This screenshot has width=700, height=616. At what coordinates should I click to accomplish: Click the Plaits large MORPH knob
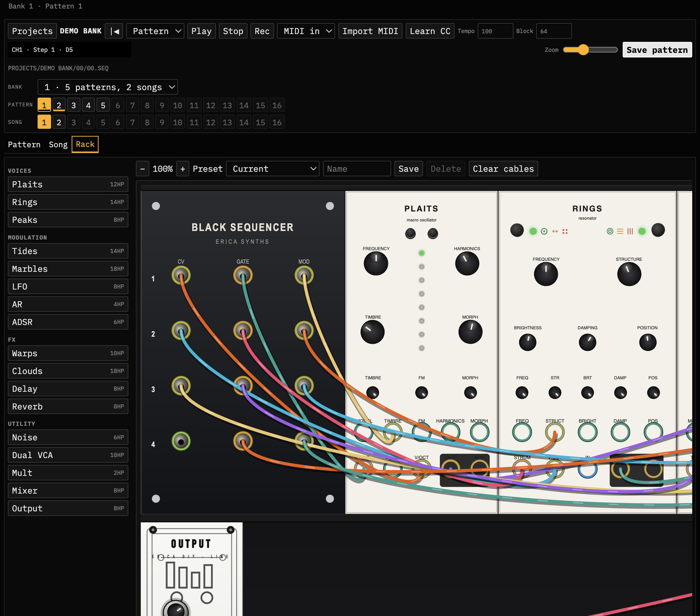(470, 332)
